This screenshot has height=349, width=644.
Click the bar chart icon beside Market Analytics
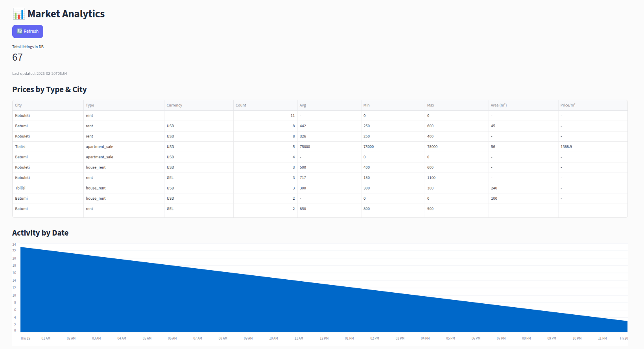18,14
